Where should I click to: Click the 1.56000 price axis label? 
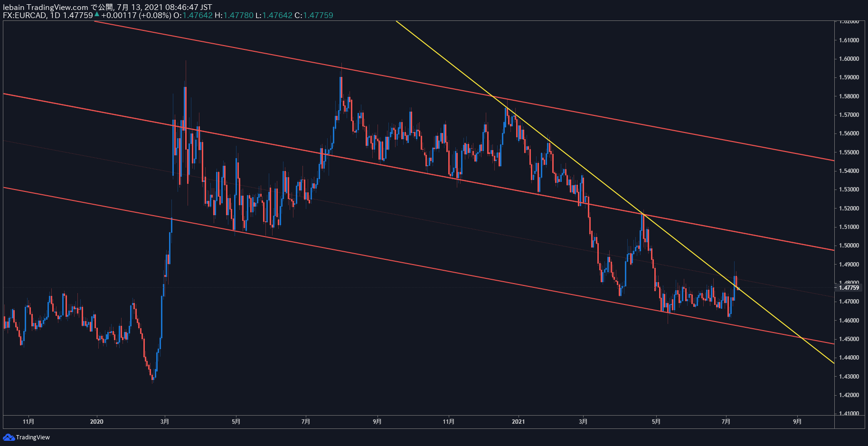[849, 133]
